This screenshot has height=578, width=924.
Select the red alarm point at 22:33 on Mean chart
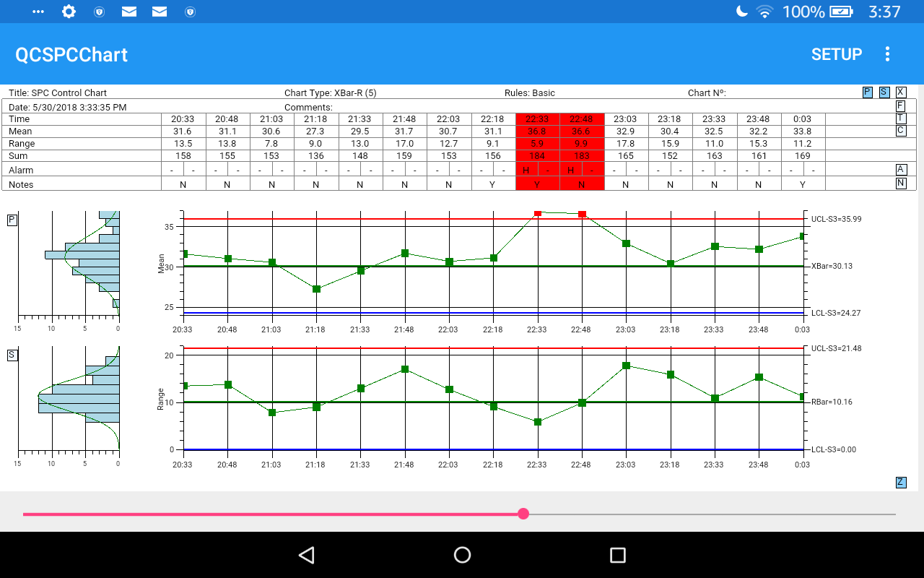(537, 214)
